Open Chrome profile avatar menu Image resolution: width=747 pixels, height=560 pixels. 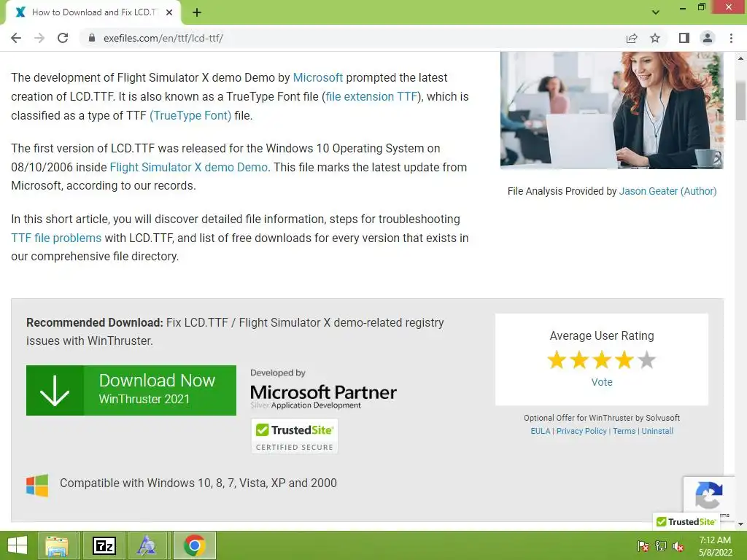coord(708,38)
